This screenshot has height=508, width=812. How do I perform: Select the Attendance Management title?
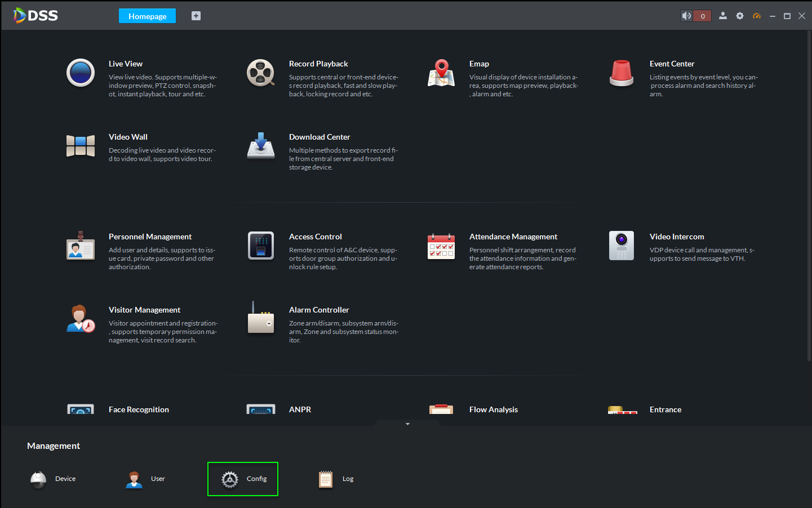tap(513, 237)
